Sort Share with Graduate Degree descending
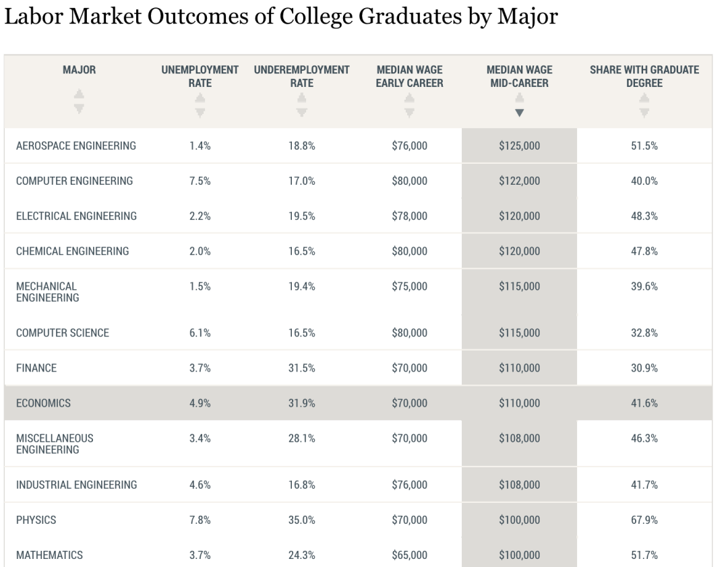 click(644, 112)
